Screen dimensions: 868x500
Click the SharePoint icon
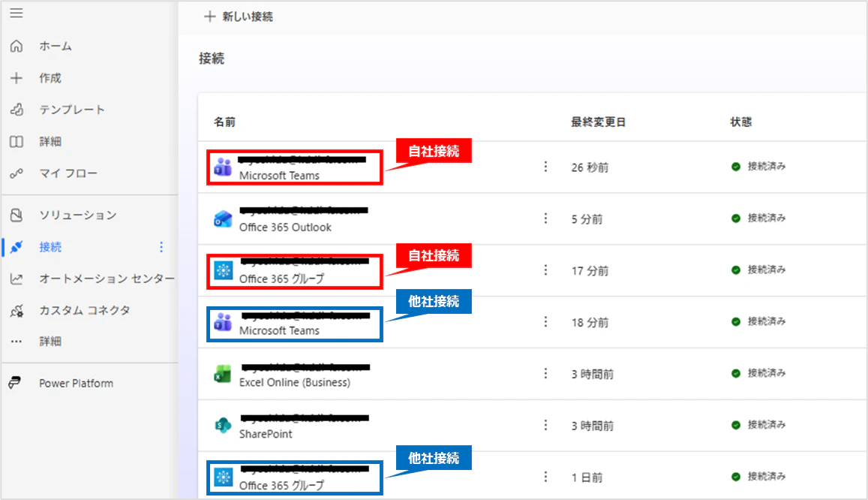click(223, 425)
